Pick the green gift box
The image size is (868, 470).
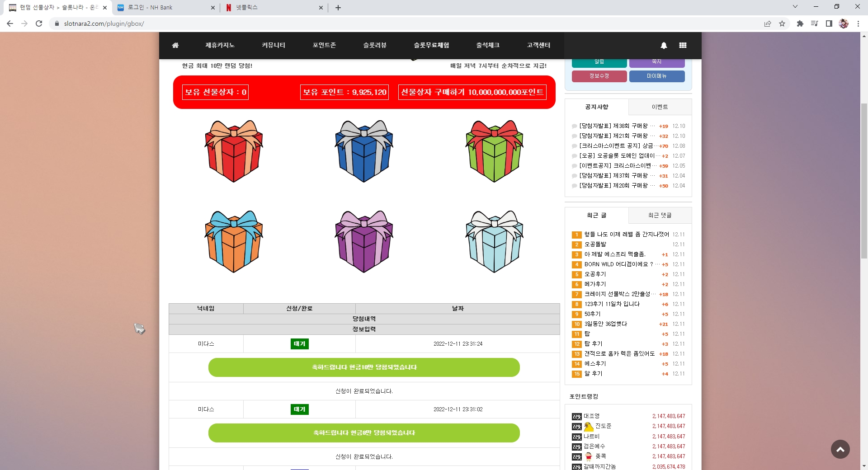(495, 151)
